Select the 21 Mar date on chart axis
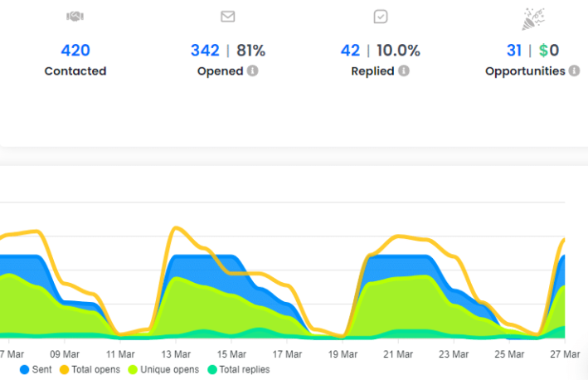Viewport: 588px width, 380px height. pyautogui.click(x=398, y=353)
